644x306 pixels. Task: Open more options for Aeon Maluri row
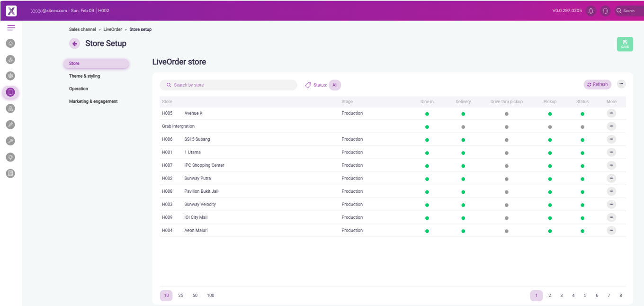[x=611, y=230]
